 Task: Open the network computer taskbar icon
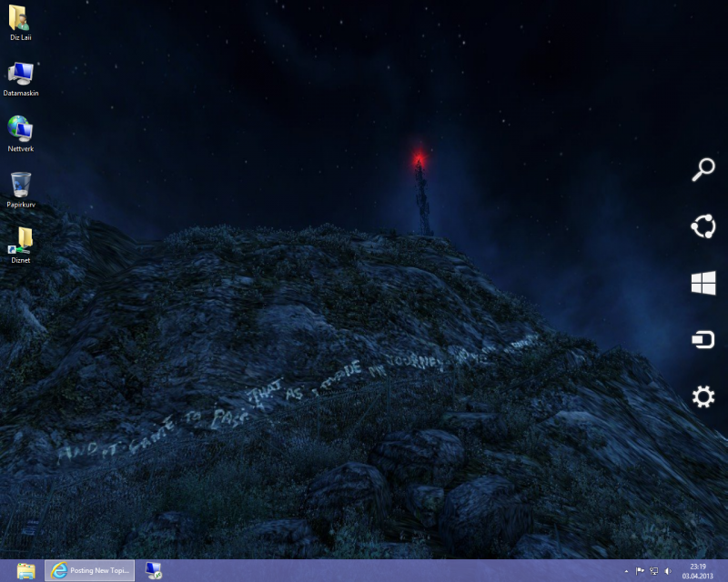tap(153, 570)
